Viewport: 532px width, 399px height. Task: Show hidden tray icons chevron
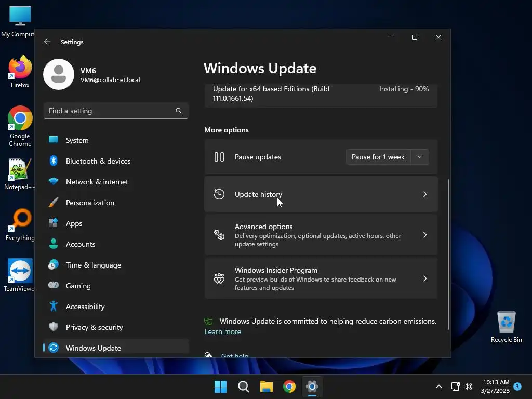(x=438, y=387)
